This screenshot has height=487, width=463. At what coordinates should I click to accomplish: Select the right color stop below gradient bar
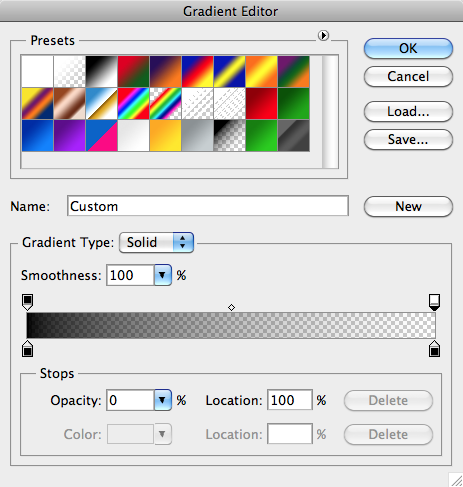(x=434, y=349)
